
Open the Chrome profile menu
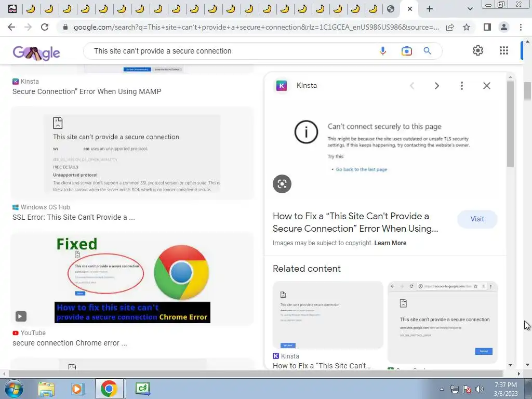(x=504, y=27)
